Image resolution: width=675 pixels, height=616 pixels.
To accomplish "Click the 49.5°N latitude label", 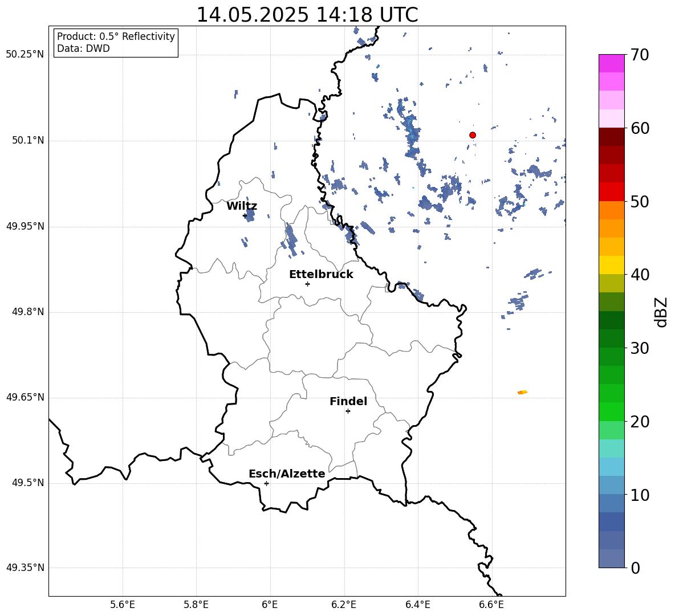I will (x=28, y=483).
